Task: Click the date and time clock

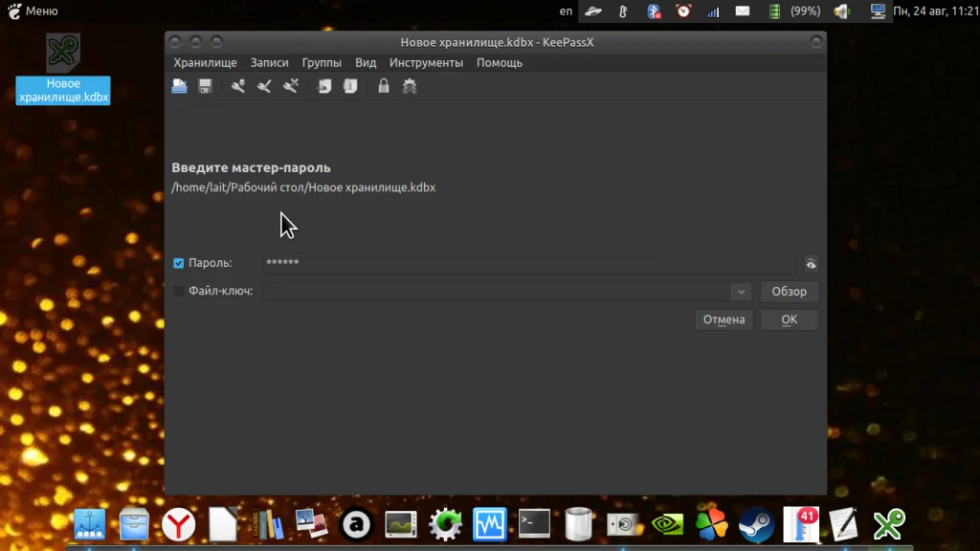Action: point(936,11)
